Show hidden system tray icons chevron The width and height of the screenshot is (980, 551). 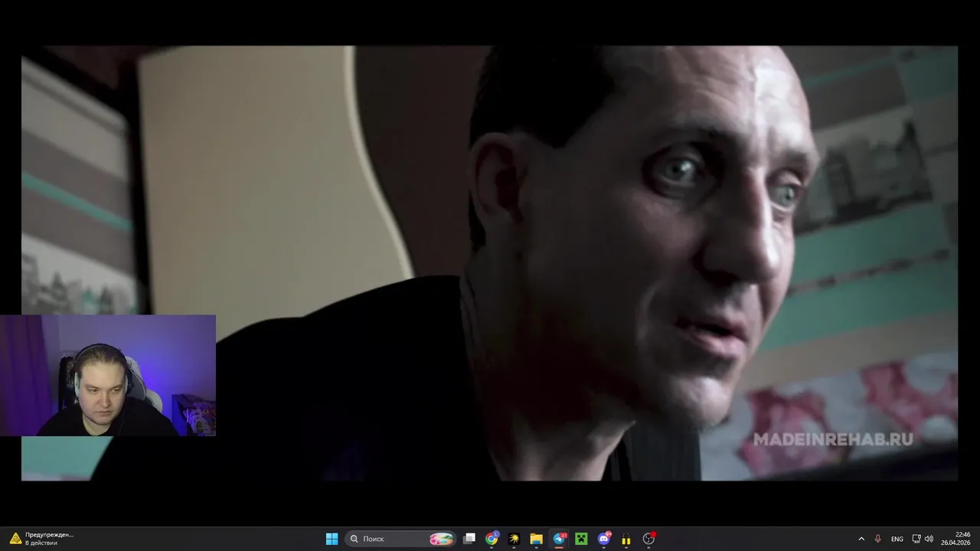[861, 539]
